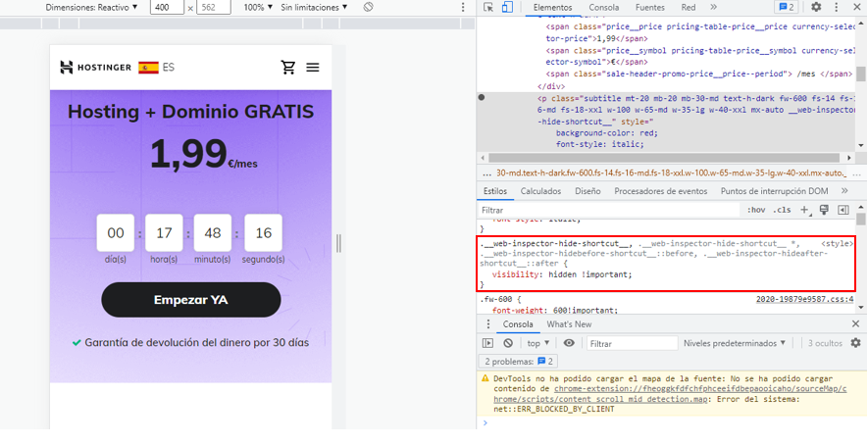Click the rotate screen icon in device toolbar
868x444 pixels.
pos(368,8)
